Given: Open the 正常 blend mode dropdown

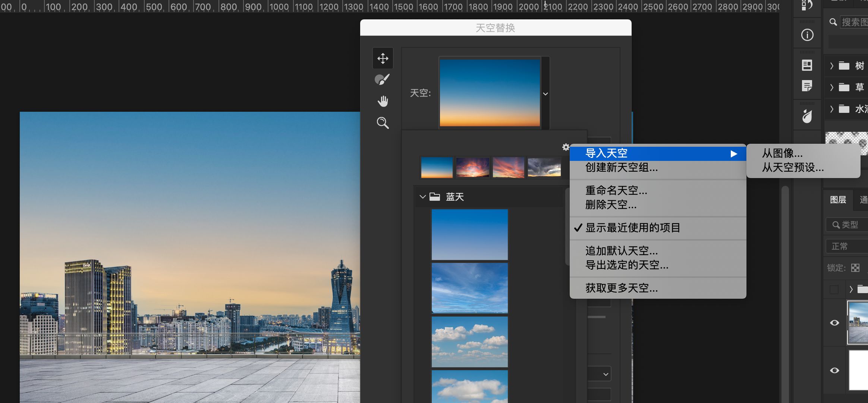Looking at the screenshot, I should [847, 246].
